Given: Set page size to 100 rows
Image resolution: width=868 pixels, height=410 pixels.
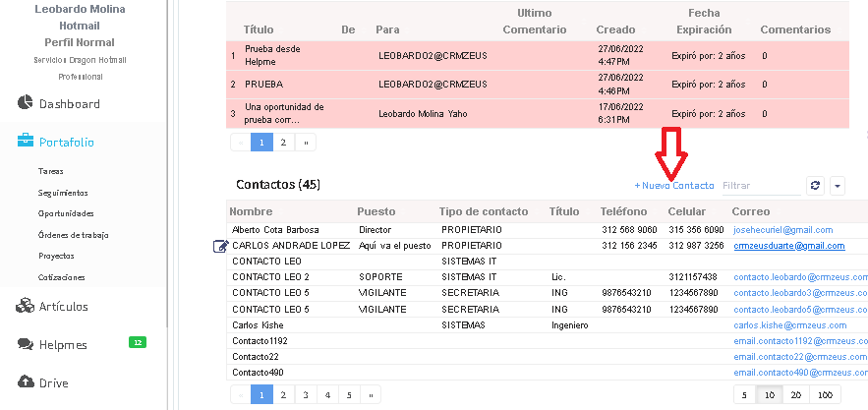Looking at the screenshot, I should (x=826, y=394).
